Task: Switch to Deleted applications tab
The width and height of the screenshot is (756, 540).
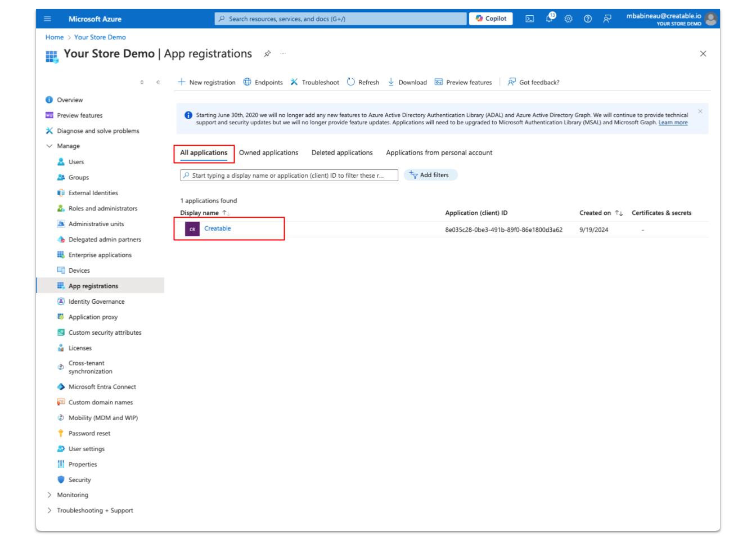Action: pyautogui.click(x=342, y=152)
